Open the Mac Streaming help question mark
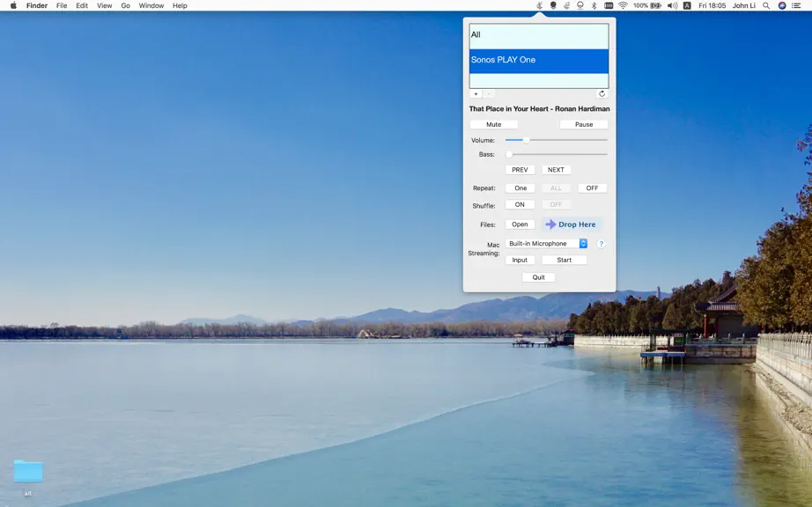The height and width of the screenshot is (507, 812). pos(601,244)
